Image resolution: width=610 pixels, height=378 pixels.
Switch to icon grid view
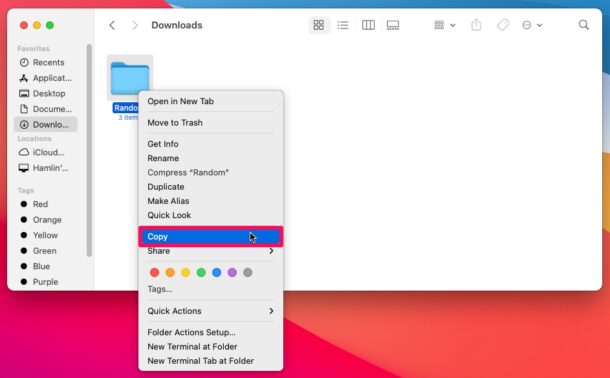[x=319, y=25]
